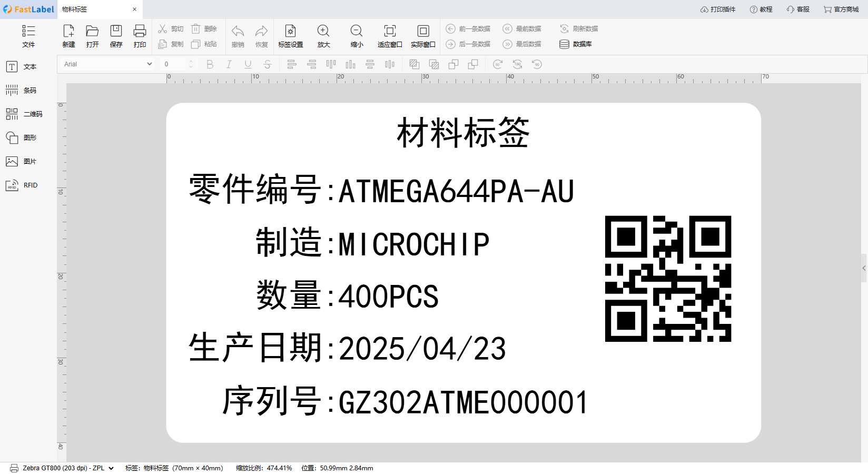Align objects right
868x474 pixels.
(312, 64)
